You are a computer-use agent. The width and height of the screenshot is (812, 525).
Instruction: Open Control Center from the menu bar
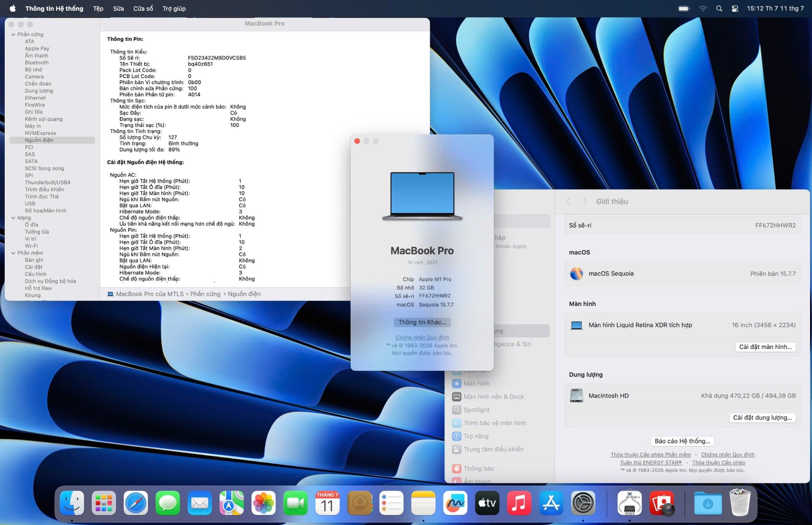pos(735,8)
